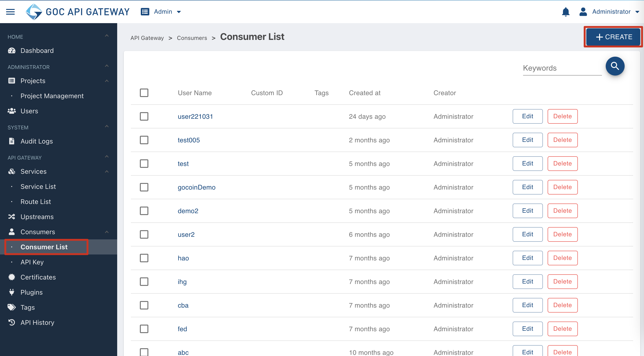Click the API History clock icon

12,322
